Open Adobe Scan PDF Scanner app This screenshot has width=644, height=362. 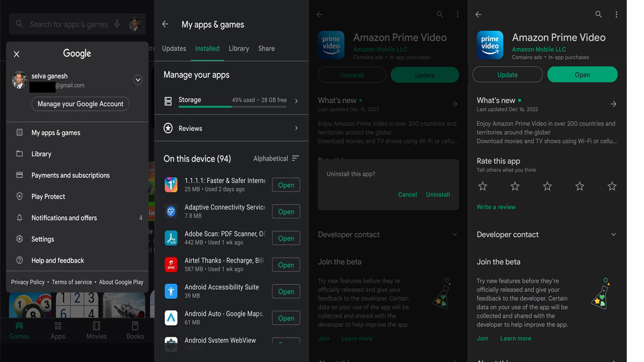[x=286, y=238]
